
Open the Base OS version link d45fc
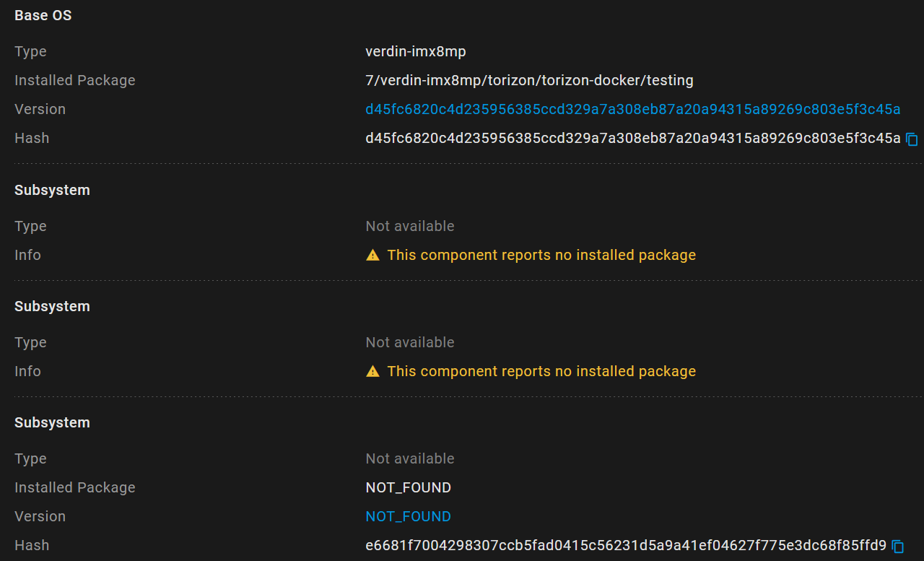pyautogui.click(x=632, y=109)
